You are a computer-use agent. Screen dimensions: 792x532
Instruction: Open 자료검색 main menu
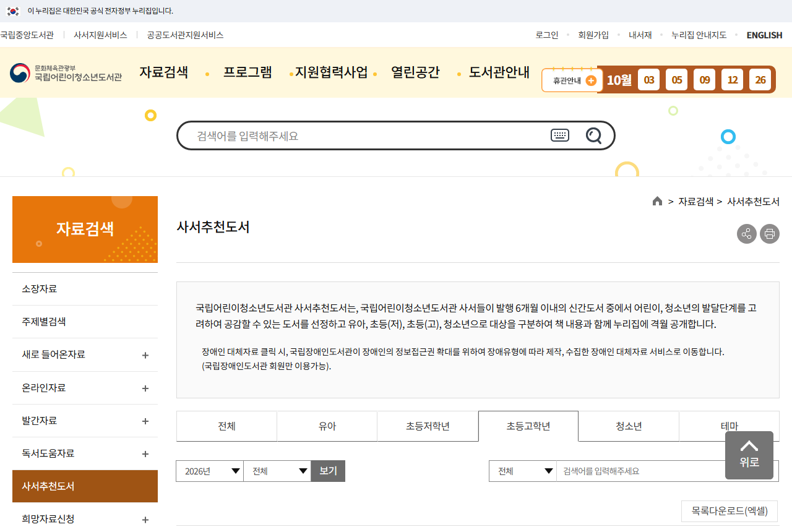point(164,72)
